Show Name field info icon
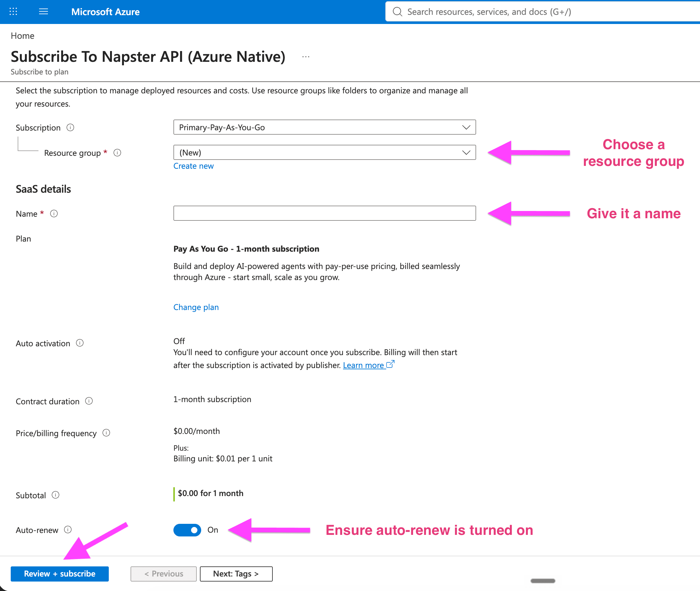700x591 pixels. (54, 214)
